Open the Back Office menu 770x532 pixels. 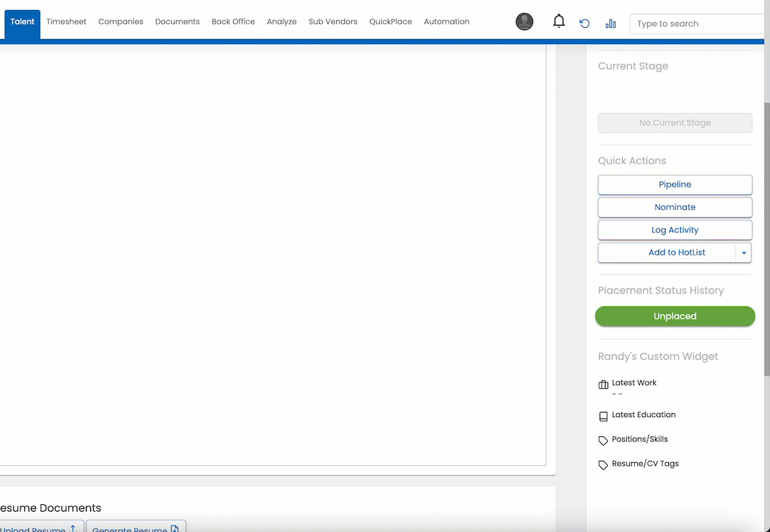[233, 22]
